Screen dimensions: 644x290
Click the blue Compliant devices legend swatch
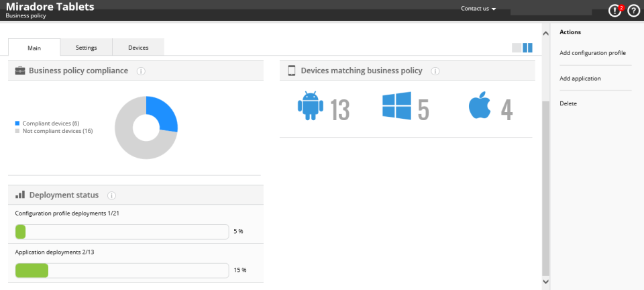[17, 124]
